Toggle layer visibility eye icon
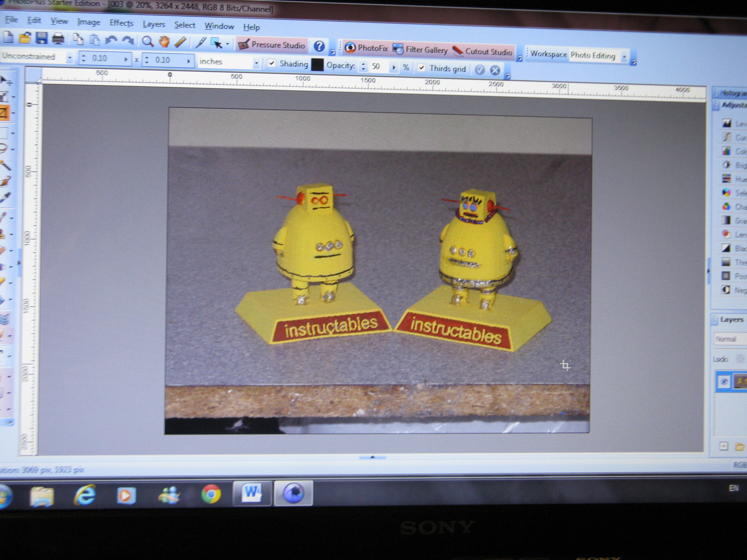The width and height of the screenshot is (747, 560). tap(724, 381)
